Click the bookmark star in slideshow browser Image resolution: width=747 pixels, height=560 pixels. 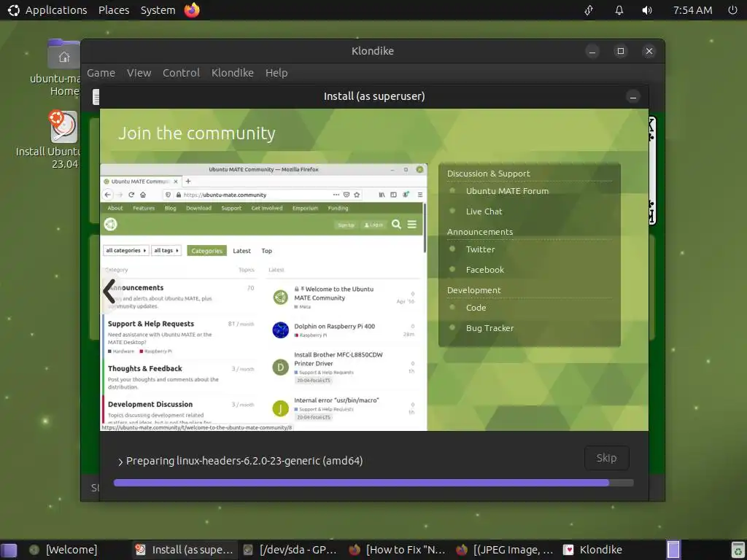click(x=357, y=195)
